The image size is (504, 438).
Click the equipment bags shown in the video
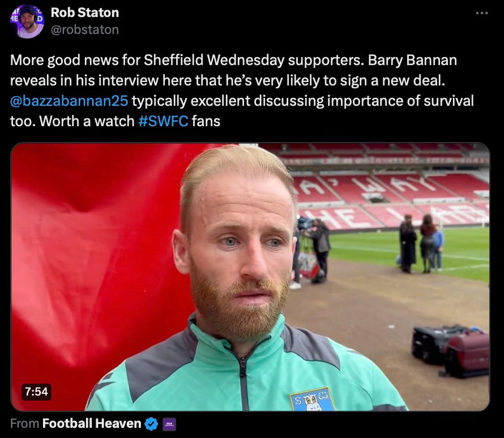(x=451, y=351)
